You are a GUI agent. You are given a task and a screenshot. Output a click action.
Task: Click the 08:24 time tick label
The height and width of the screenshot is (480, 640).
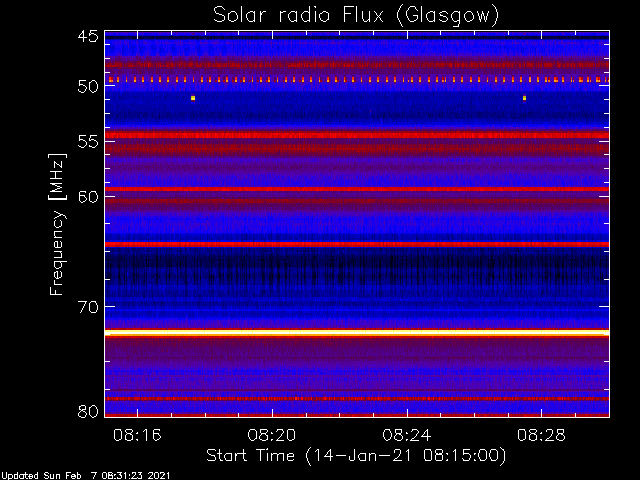point(407,435)
